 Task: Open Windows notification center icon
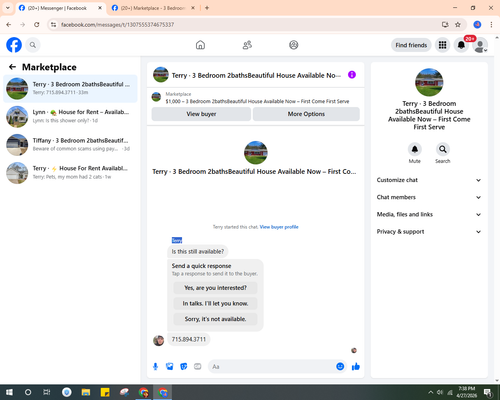click(x=487, y=392)
